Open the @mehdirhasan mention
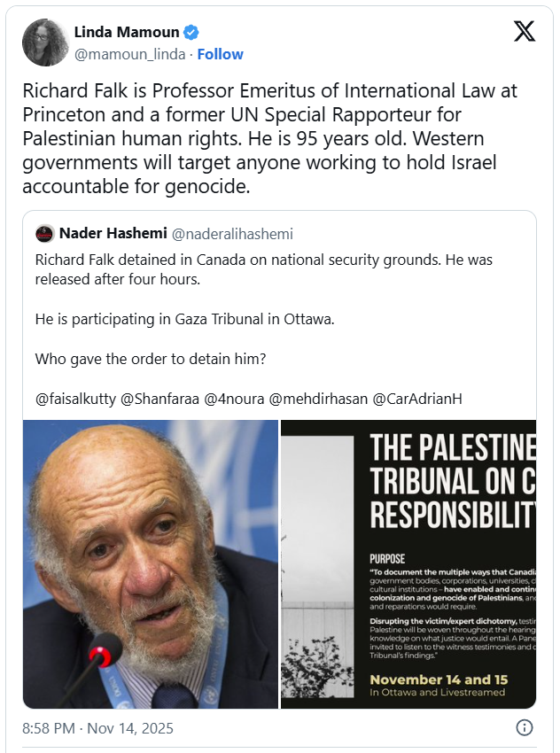Image resolution: width=560 pixels, height=753 pixels. tap(318, 399)
